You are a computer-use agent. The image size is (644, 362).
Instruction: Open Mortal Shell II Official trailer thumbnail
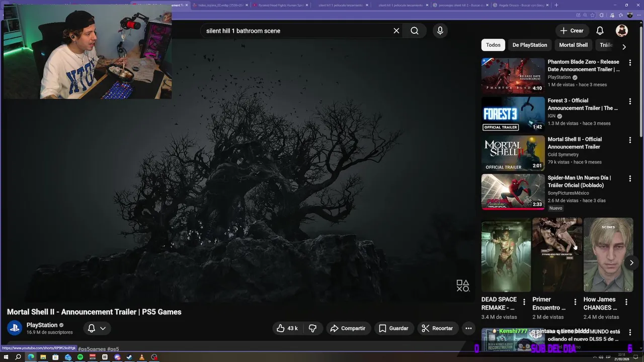[513, 153]
